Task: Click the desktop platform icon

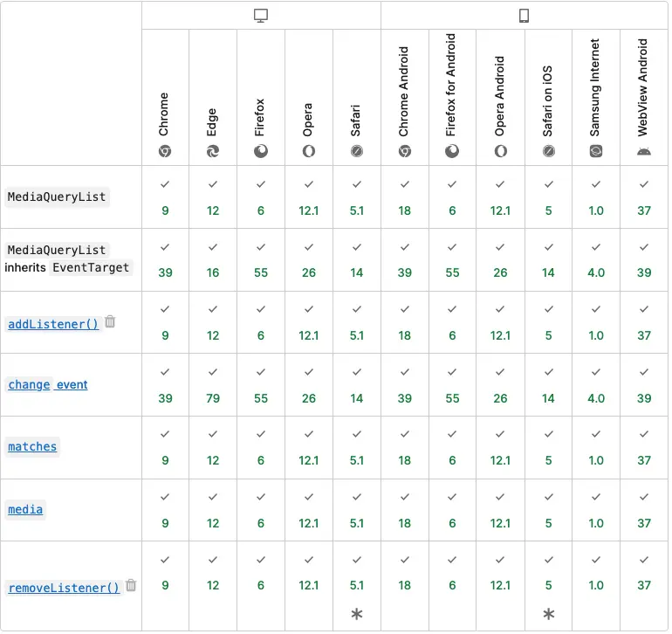Action: [x=260, y=16]
